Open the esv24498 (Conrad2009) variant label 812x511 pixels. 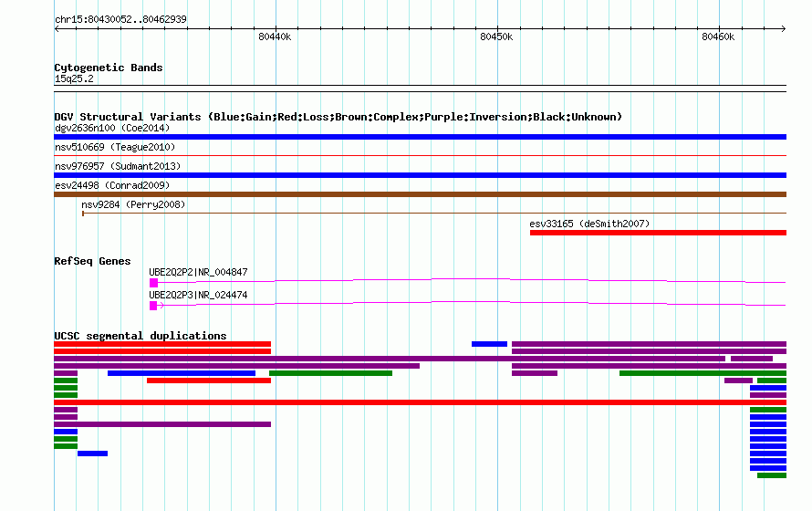[x=112, y=185]
